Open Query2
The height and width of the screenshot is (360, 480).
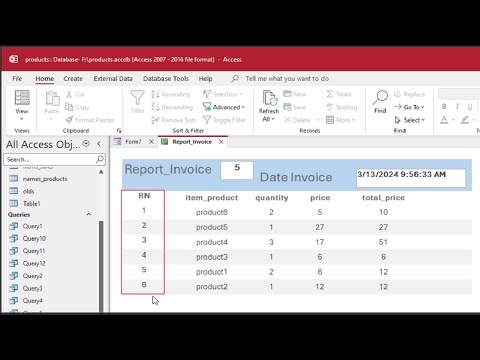[x=32, y=276]
